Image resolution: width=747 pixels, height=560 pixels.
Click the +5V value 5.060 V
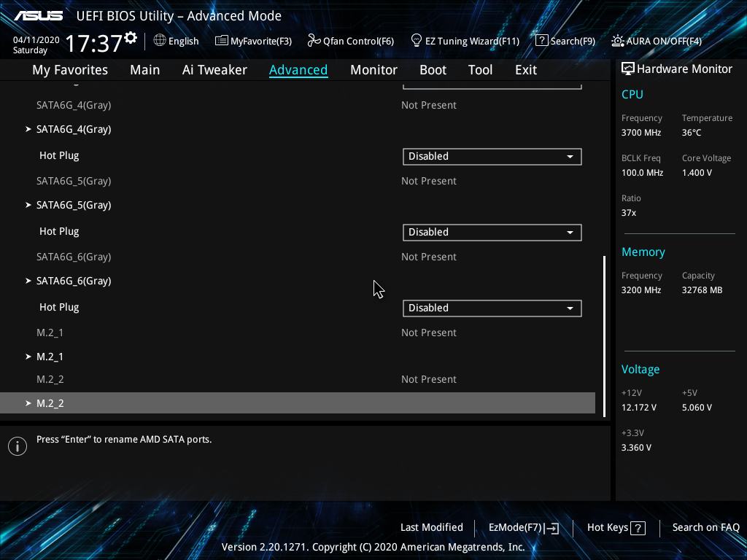click(x=697, y=408)
